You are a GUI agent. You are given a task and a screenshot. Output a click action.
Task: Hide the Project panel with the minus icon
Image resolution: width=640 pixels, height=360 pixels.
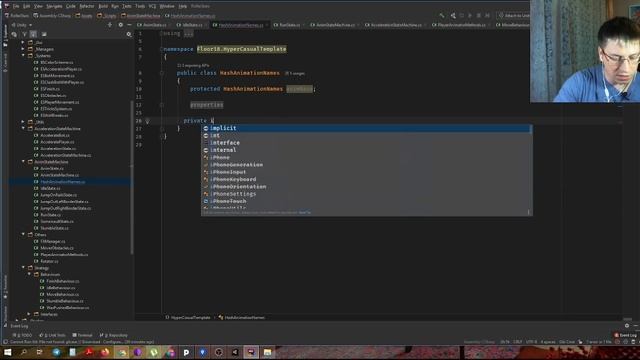[x=129, y=25]
